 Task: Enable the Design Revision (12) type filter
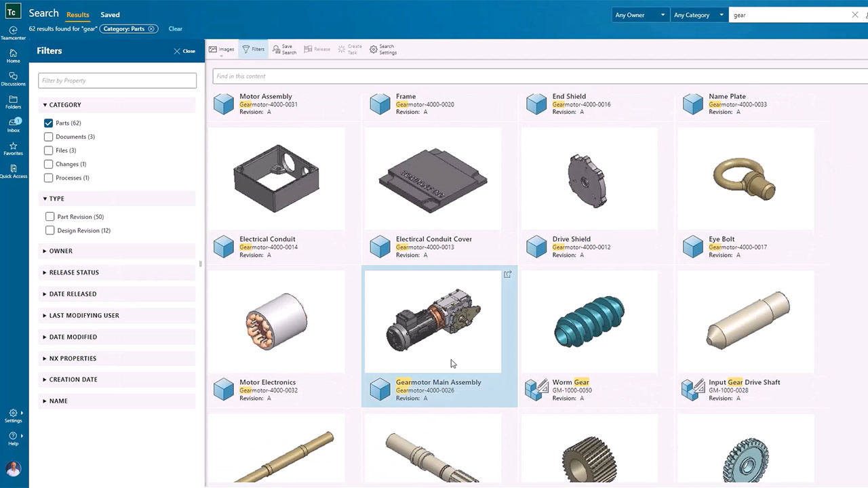coord(50,230)
